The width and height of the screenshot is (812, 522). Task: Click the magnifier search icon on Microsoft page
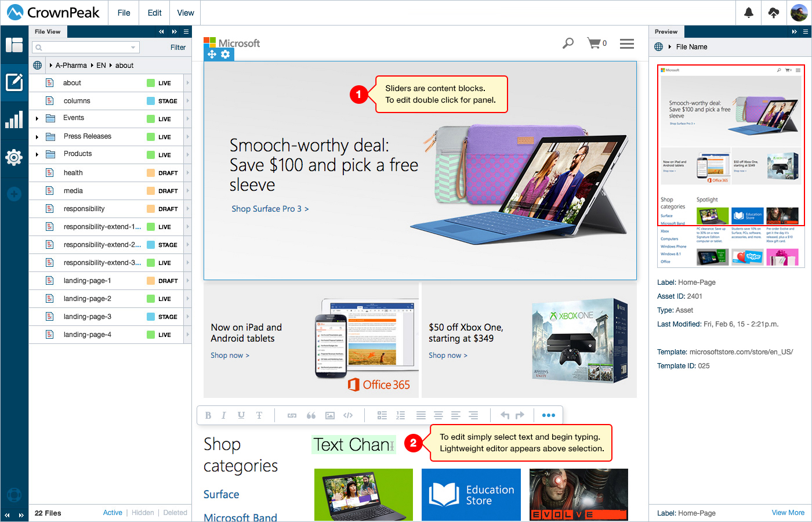pos(568,43)
